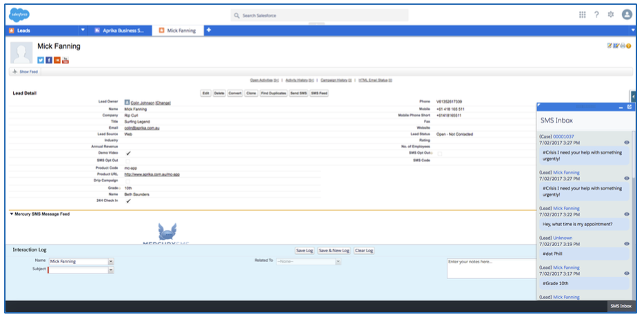
Task: Click the Save Log button
Action: 304,250
